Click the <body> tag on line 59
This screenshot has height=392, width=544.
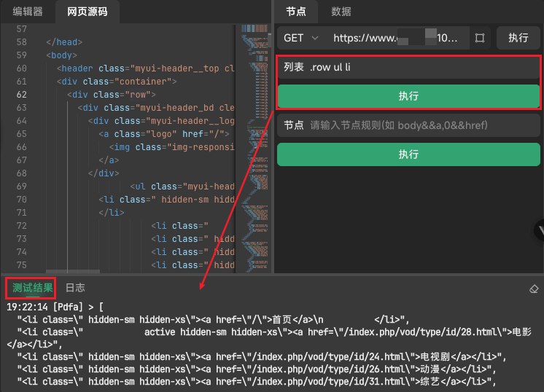pos(61,55)
